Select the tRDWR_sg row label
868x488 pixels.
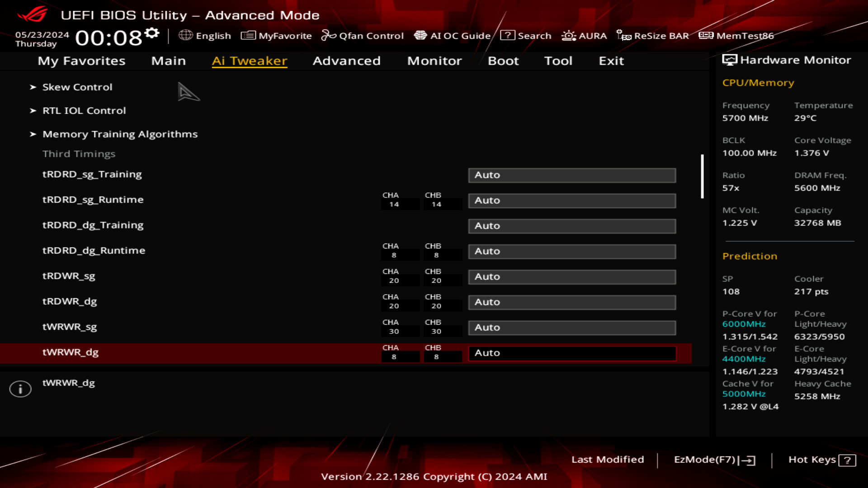pyautogui.click(x=69, y=276)
